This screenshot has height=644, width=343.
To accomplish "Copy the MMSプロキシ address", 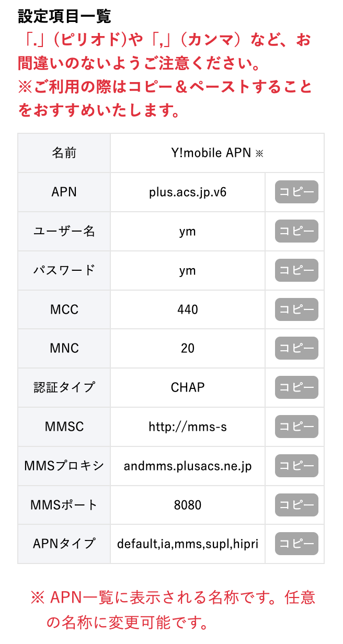I will pyautogui.click(x=296, y=465).
